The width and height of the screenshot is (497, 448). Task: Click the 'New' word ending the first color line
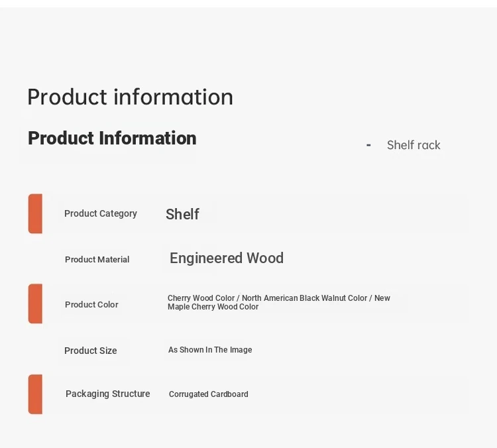point(382,298)
